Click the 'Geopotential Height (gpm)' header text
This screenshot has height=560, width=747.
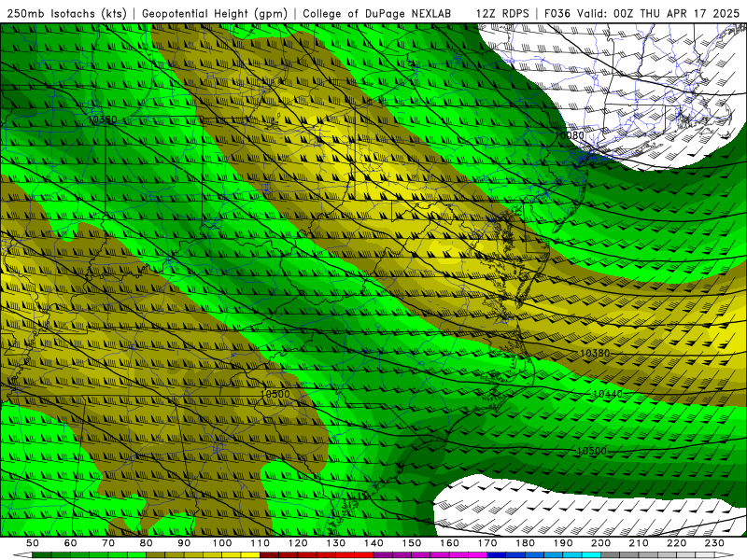(x=215, y=13)
